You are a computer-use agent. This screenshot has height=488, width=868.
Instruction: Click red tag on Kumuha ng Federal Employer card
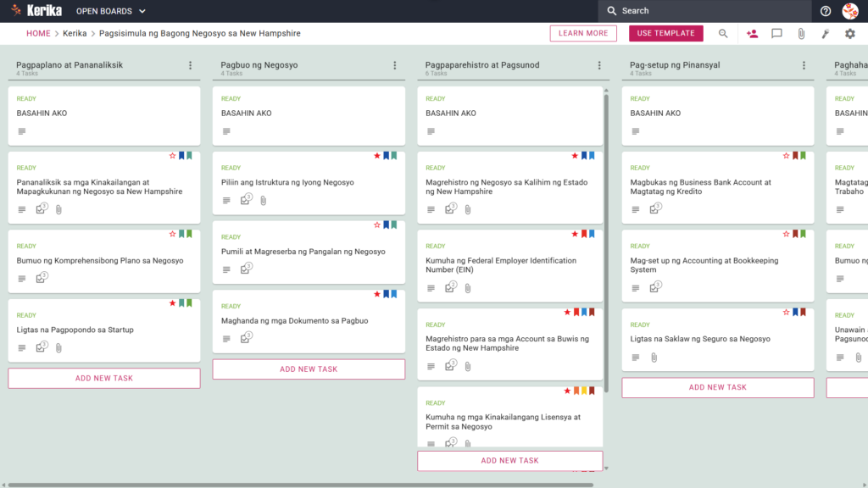(x=583, y=234)
